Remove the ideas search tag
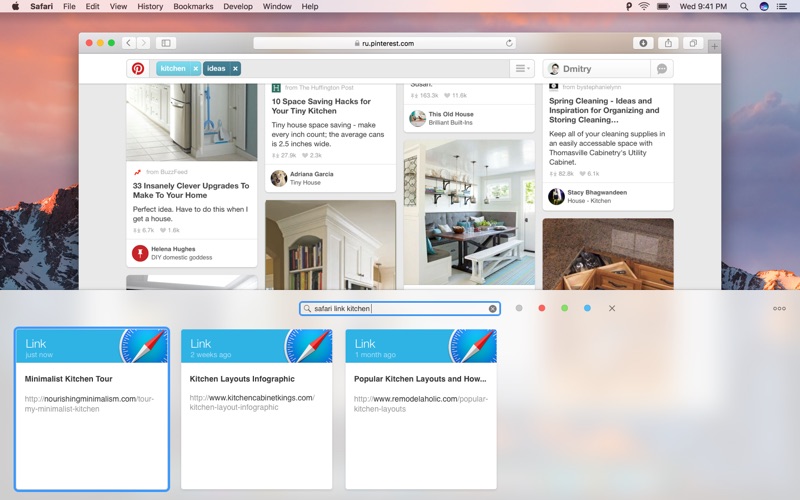 click(235, 69)
